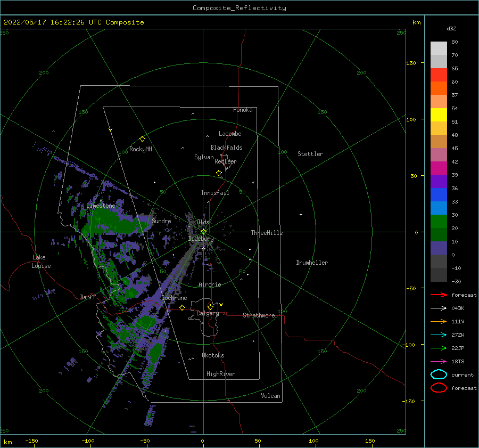The image size is (479, 448).
Task: Click the asterisk marker east of Innisfail
Action: 253,183
